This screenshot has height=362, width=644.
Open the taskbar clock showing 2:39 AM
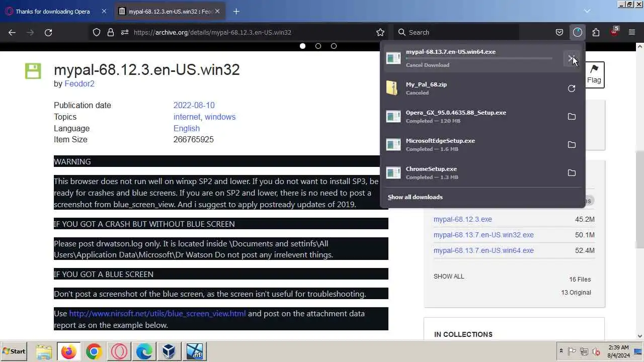[619, 351]
